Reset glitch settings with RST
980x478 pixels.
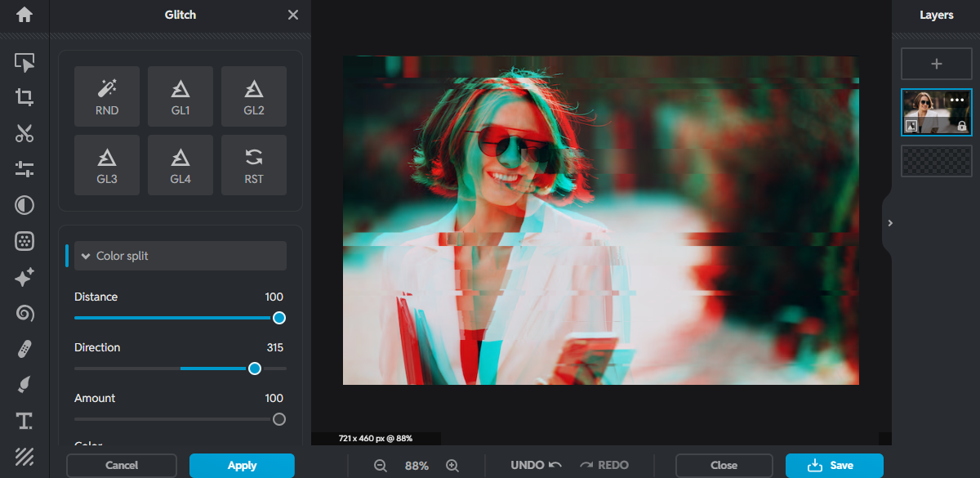coord(254,165)
